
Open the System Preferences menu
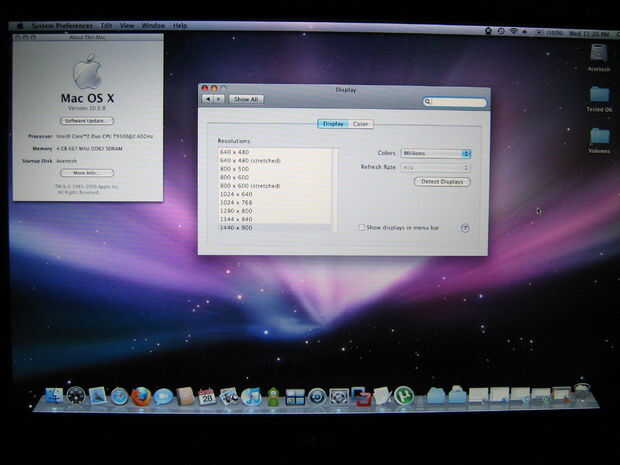point(62,26)
